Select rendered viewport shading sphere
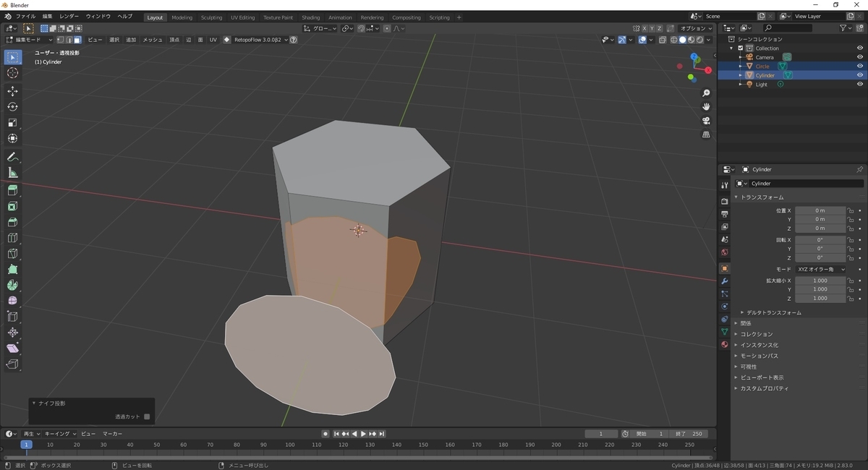Screen dimensions: 868x470 699,40
